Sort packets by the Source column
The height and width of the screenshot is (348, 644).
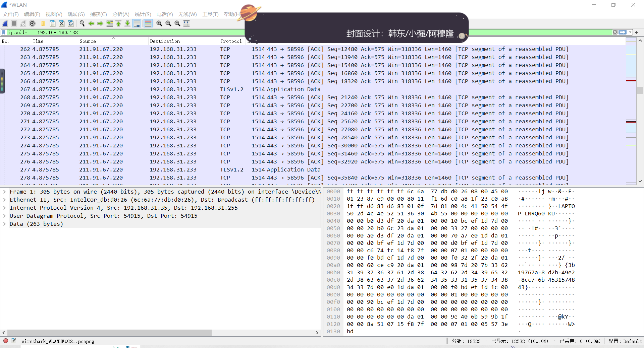click(x=113, y=41)
